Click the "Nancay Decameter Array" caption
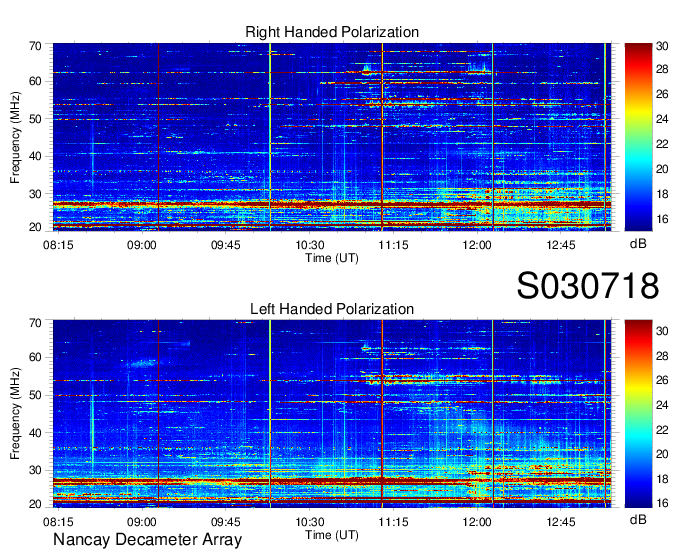Image resolution: width=680 pixels, height=552 pixels. point(147,540)
